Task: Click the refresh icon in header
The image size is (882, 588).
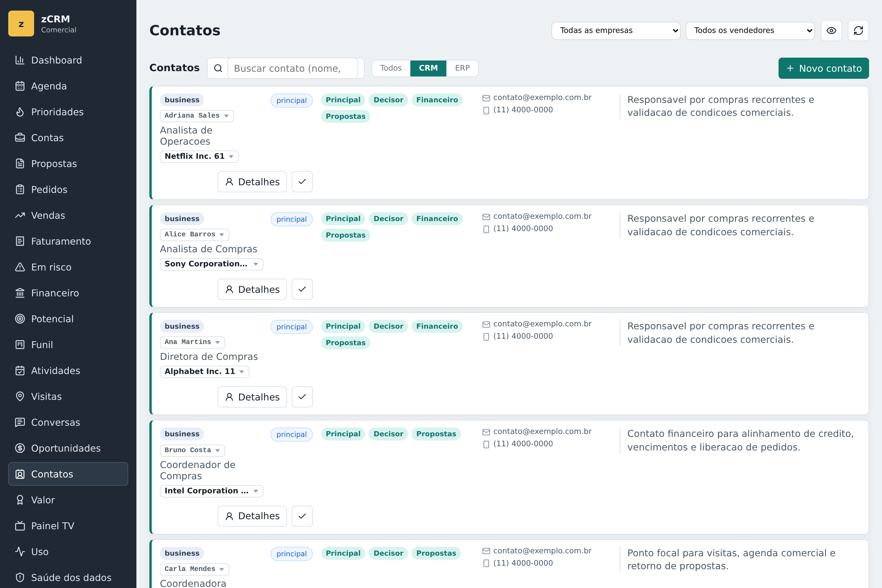Action: (x=858, y=30)
